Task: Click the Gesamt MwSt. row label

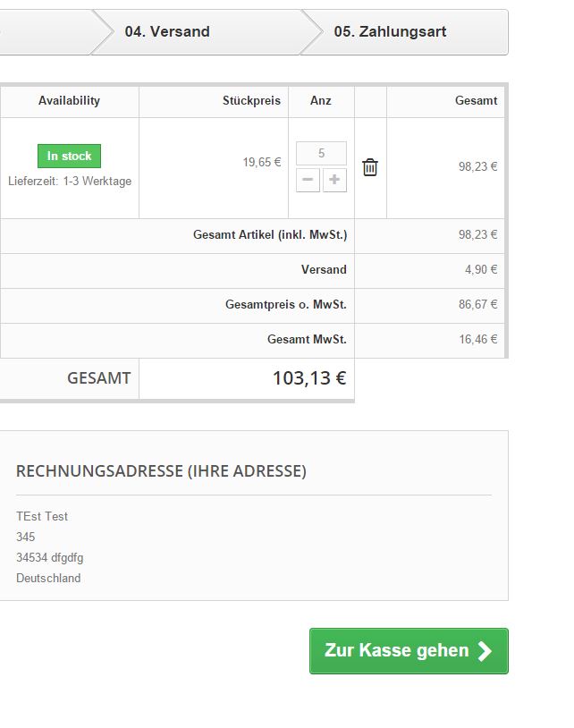Action: click(307, 340)
